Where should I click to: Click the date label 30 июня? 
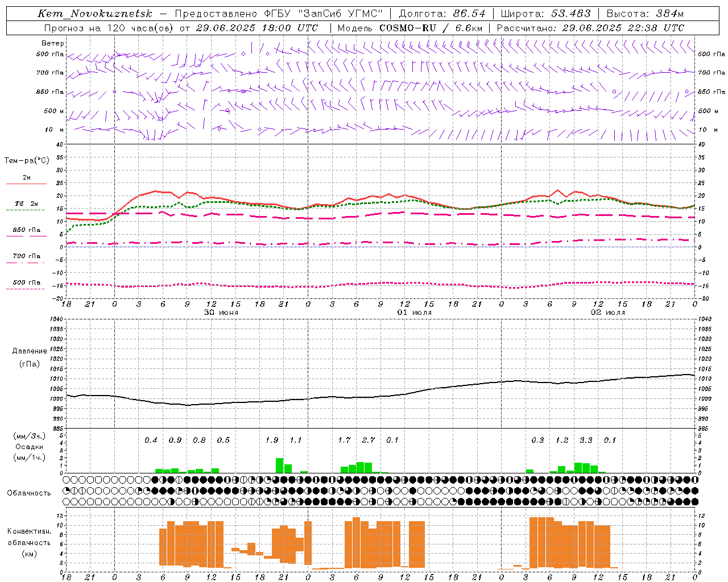pyautogui.click(x=221, y=313)
